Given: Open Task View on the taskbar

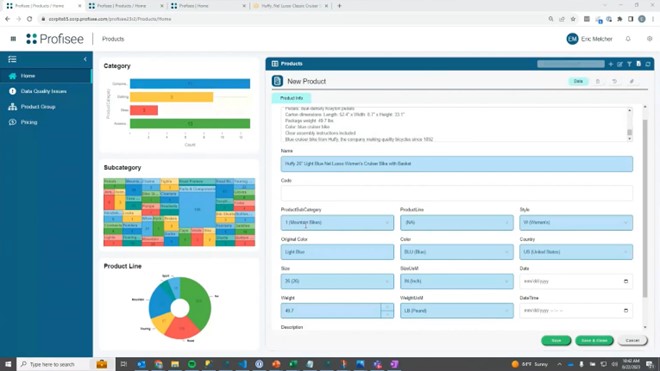Looking at the screenshot, I should tap(123, 364).
